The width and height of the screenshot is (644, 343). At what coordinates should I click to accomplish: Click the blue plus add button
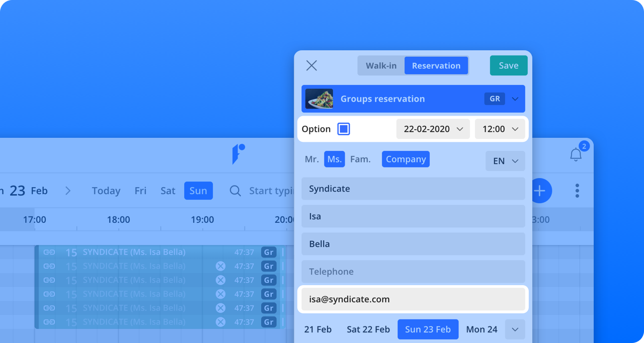tap(539, 191)
